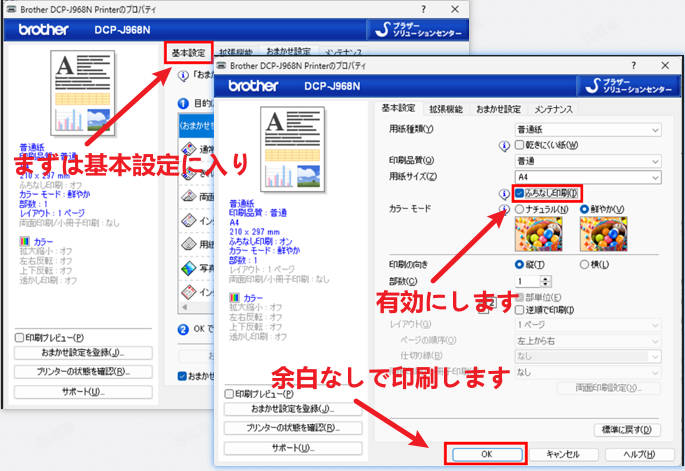
Task: Click the 鮮やか sample candy image
Action: point(603,234)
